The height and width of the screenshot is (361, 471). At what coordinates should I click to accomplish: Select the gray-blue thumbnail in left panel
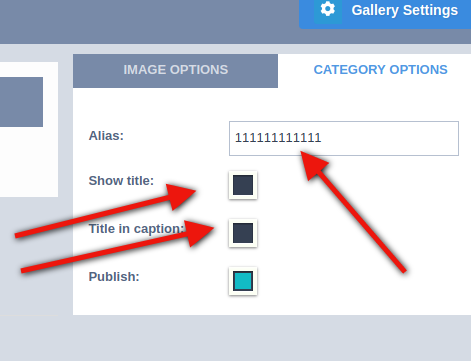pos(21,102)
